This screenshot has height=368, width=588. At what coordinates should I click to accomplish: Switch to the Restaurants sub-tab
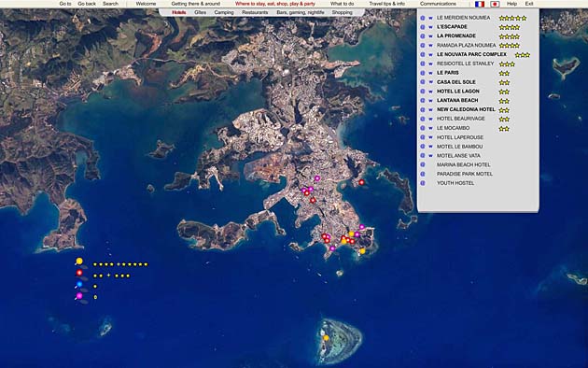click(255, 12)
